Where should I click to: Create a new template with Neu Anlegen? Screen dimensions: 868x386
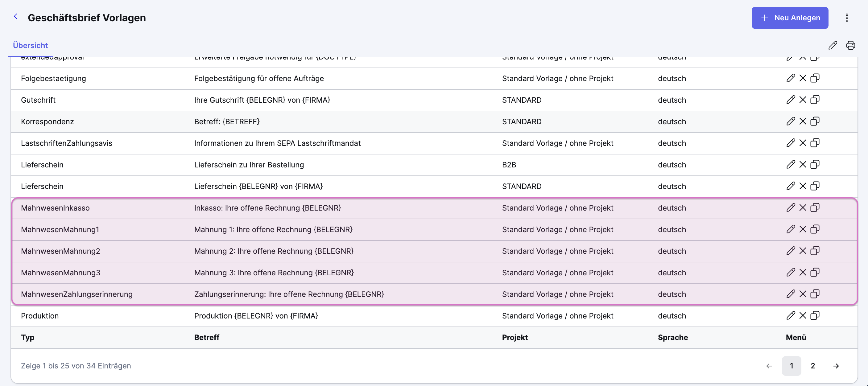(789, 18)
